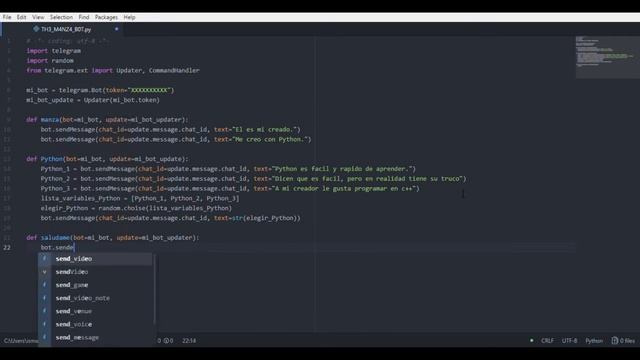Open the Selection menu
This screenshot has height=360, width=640.
(61, 17)
